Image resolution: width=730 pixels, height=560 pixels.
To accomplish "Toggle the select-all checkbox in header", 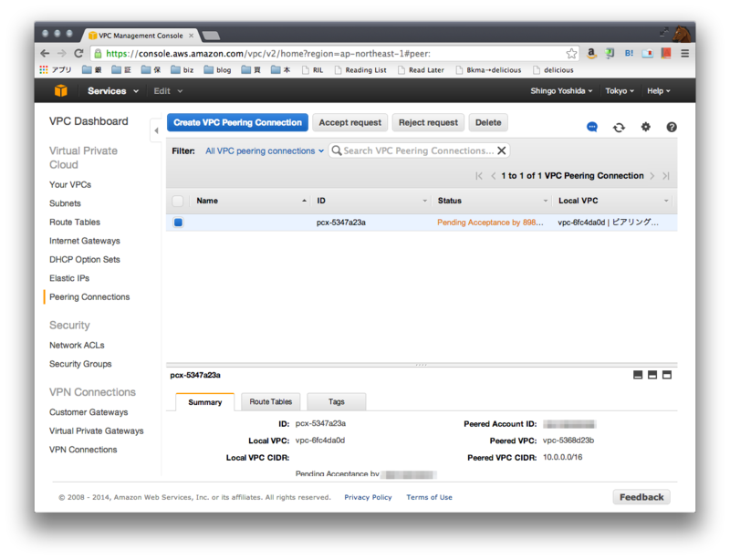I will 177,201.
